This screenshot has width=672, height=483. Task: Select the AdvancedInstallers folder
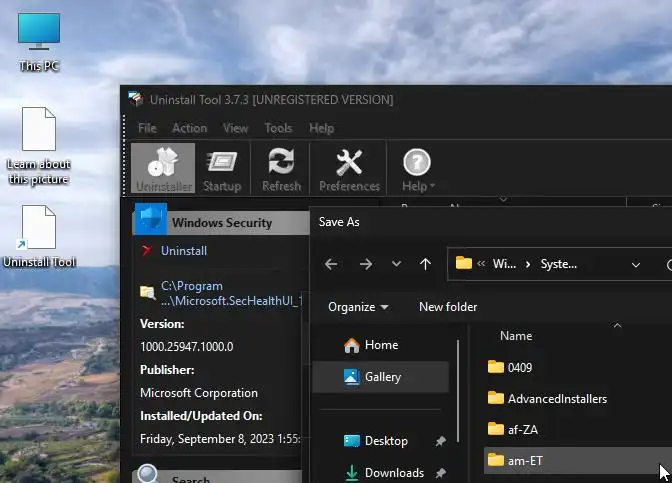pyautogui.click(x=547, y=399)
